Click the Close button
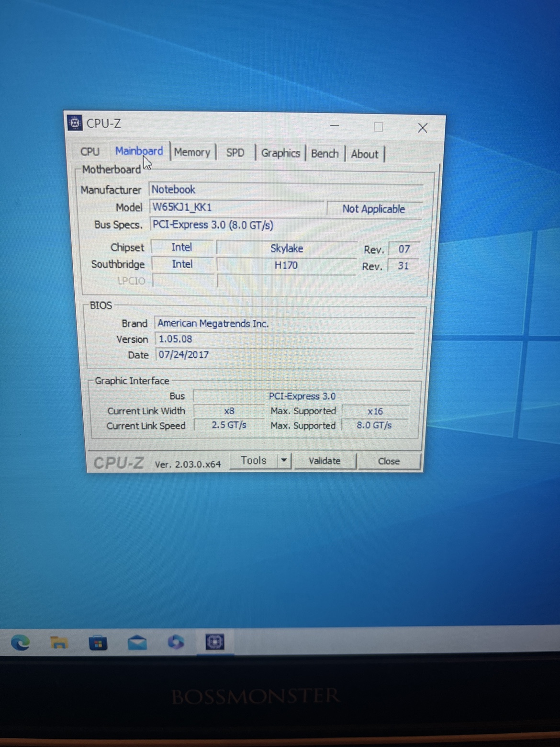This screenshot has height=747, width=560. [x=389, y=461]
